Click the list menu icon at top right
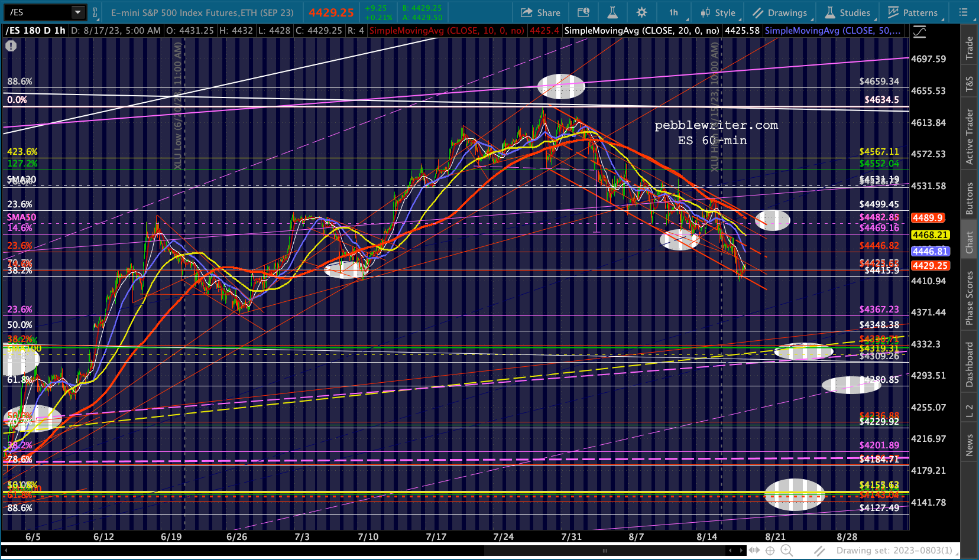 pos(963,12)
